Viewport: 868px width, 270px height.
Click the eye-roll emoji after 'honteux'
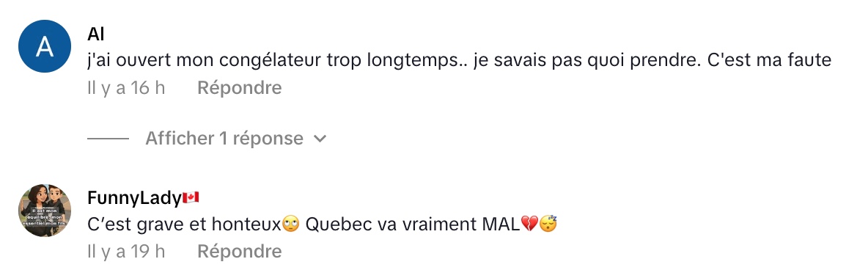[290, 225]
